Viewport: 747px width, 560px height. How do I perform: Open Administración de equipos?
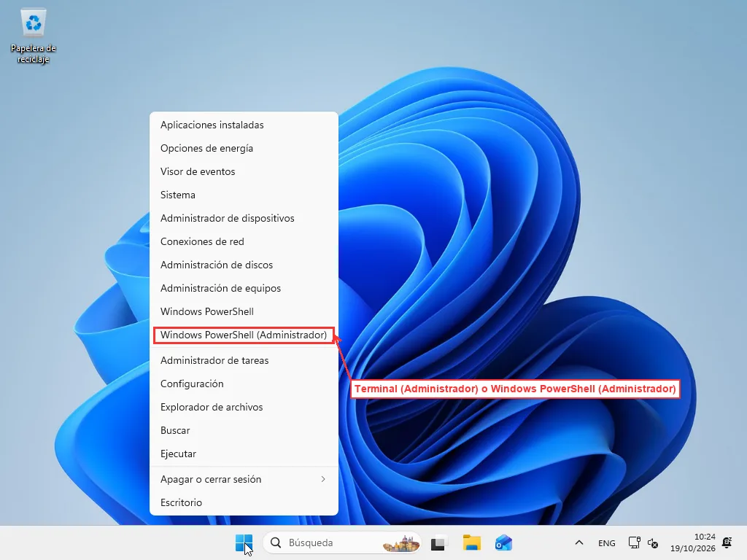click(x=244, y=288)
